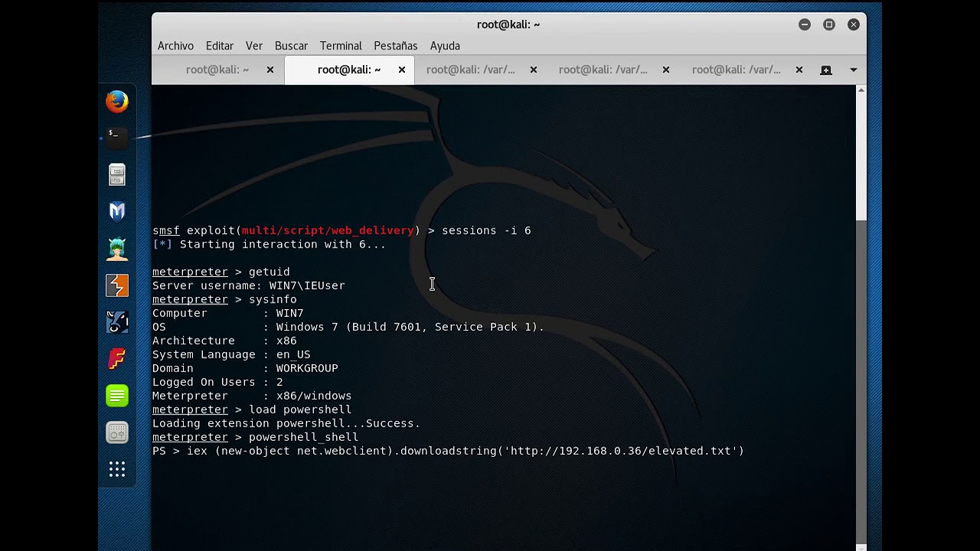
Task: Open the Files cabinet dock icon
Action: [x=117, y=174]
